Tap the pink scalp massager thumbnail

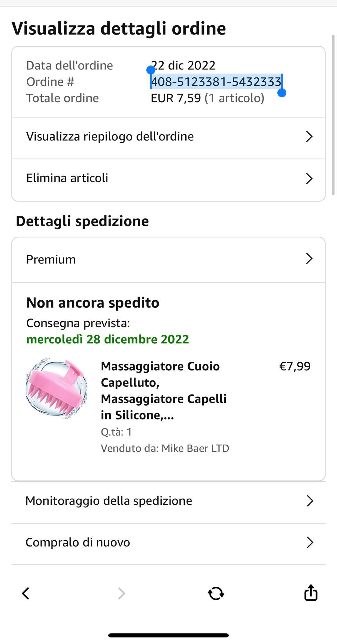click(x=57, y=389)
